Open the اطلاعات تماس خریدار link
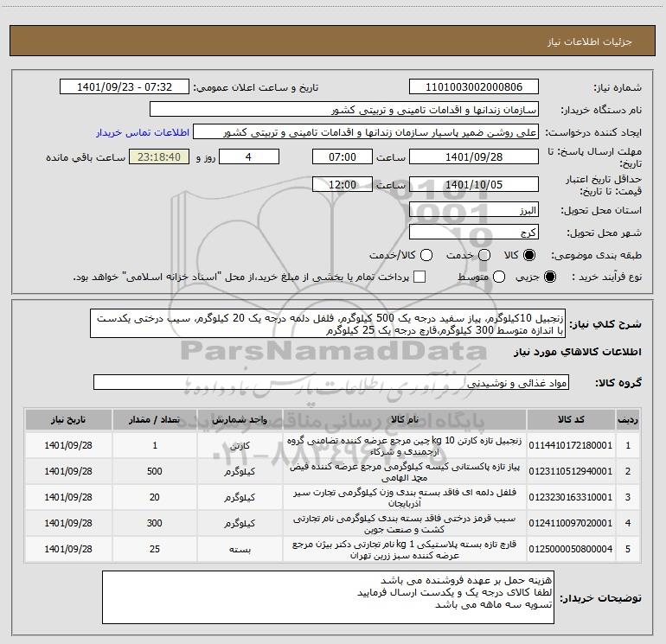 click(x=143, y=132)
